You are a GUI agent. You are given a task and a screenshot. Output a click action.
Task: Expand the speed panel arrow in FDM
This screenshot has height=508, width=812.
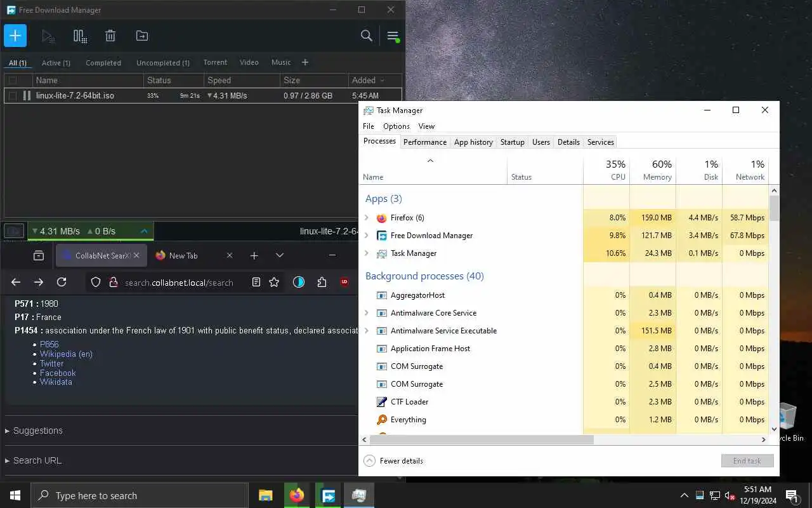[x=144, y=231]
